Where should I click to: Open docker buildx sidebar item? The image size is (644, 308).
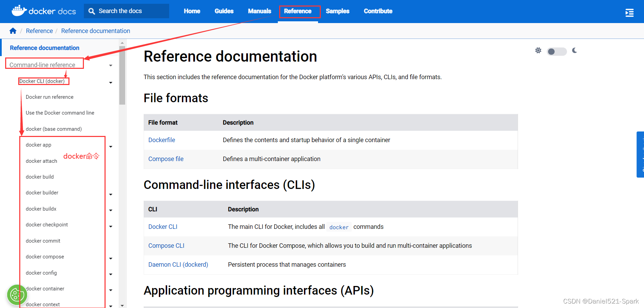point(41,209)
